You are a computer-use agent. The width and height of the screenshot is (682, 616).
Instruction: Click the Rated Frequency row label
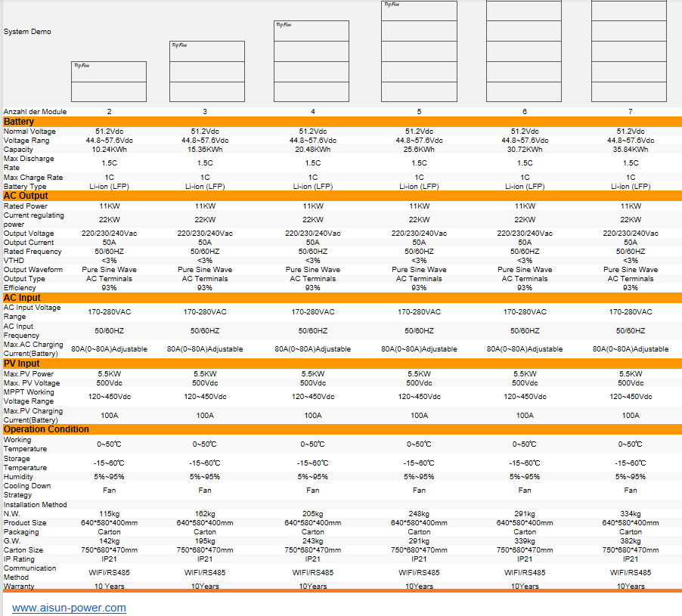33,252
